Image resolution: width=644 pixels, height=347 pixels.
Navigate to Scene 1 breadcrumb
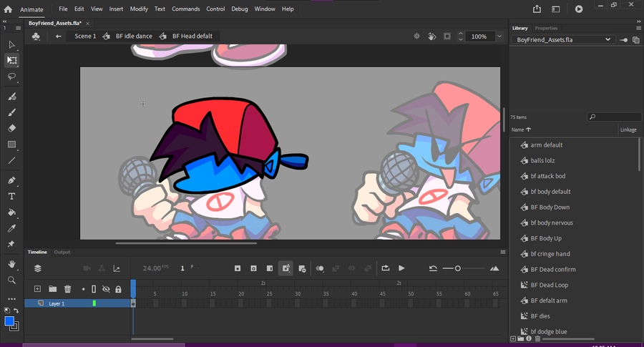85,36
